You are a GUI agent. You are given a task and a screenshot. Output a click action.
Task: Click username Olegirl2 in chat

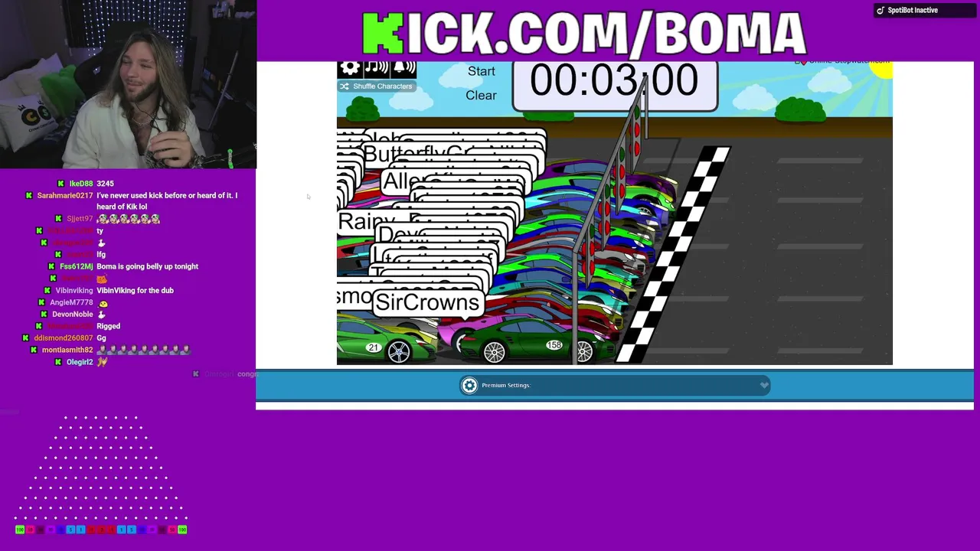(x=80, y=363)
